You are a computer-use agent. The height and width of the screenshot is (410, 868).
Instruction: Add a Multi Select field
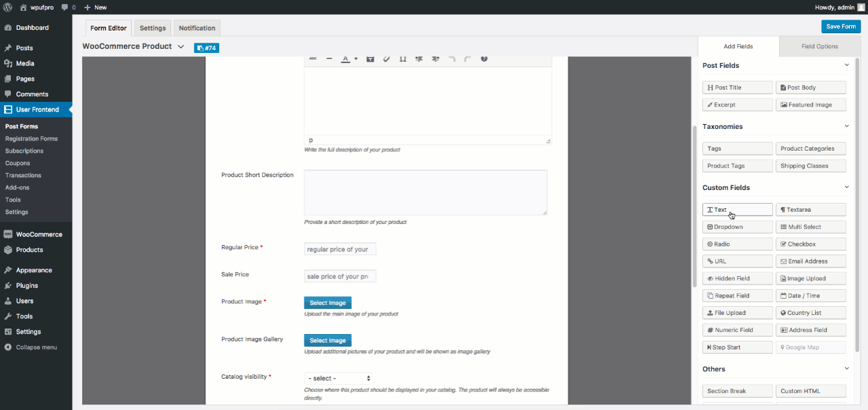811,227
